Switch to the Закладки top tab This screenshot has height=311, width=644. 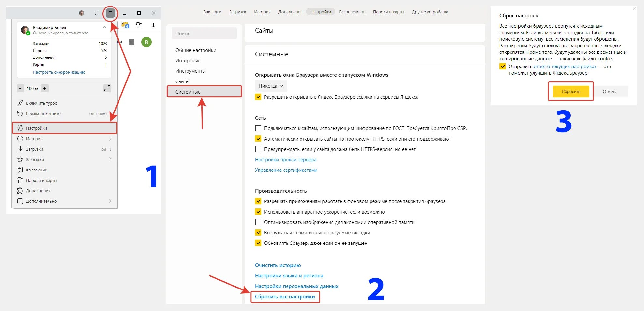point(212,12)
